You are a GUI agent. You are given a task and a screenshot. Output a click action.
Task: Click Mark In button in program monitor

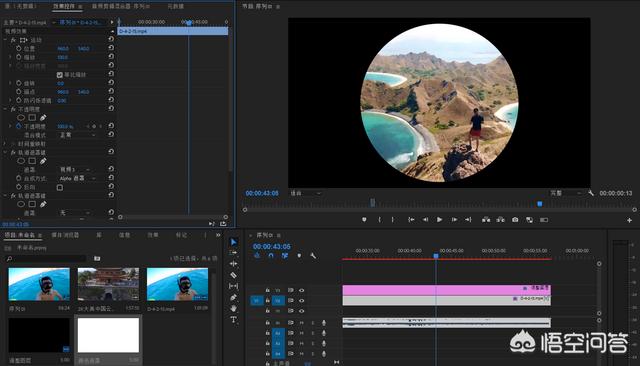379,220
